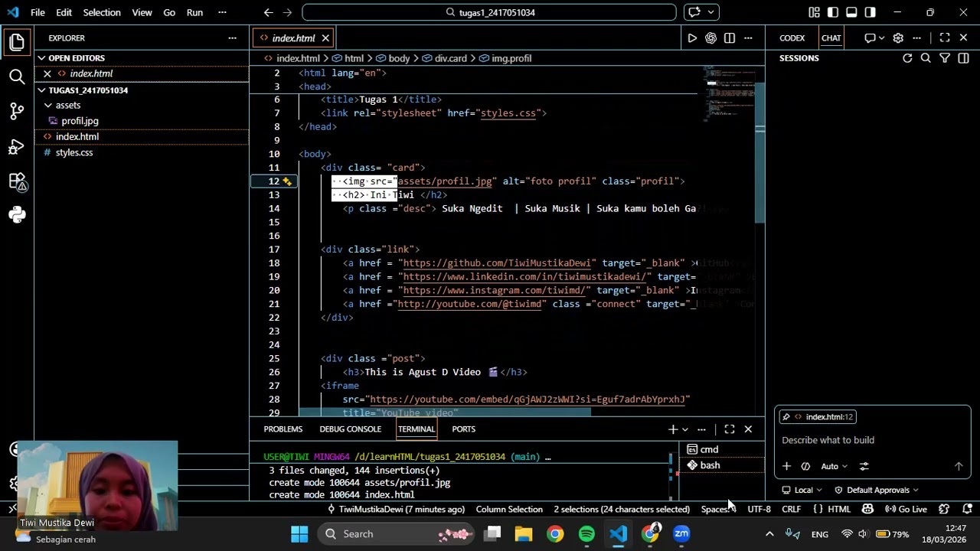This screenshot has width=980, height=551.
Task: Switch to the Debug Console tab
Action: (351, 429)
